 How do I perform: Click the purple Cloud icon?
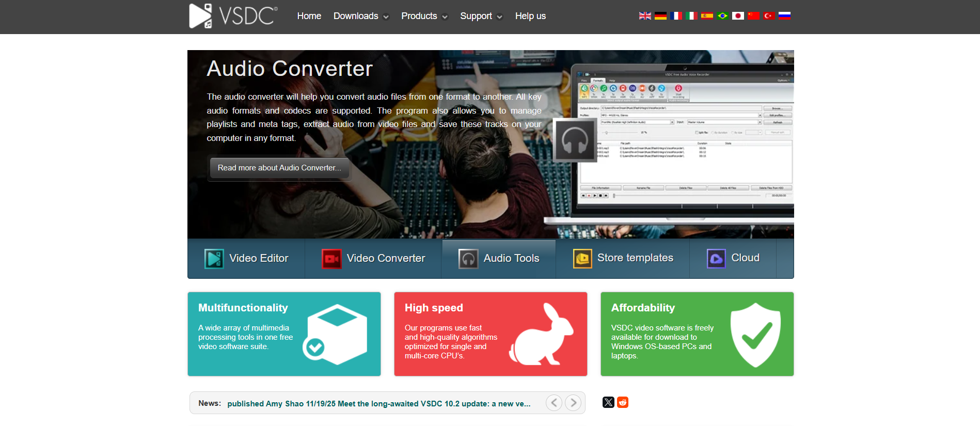coord(716,259)
